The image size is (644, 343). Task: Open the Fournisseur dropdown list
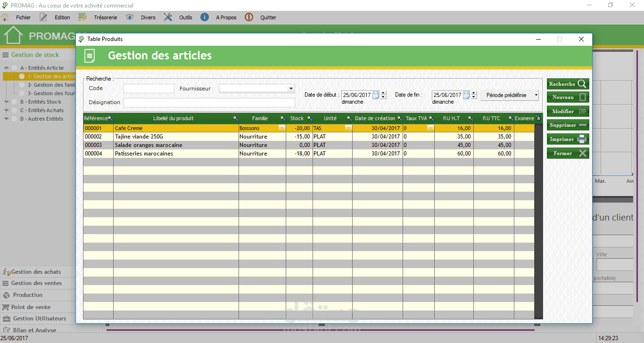[x=291, y=89]
